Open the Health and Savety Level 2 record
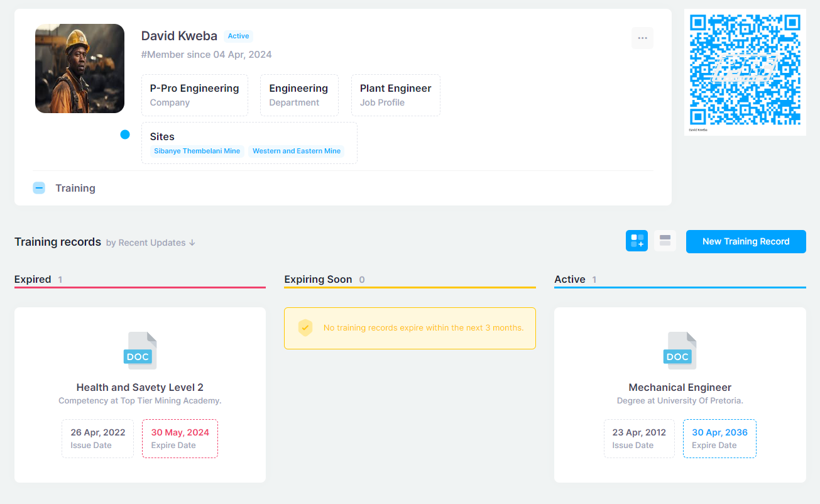The width and height of the screenshot is (820, 504). 139,387
